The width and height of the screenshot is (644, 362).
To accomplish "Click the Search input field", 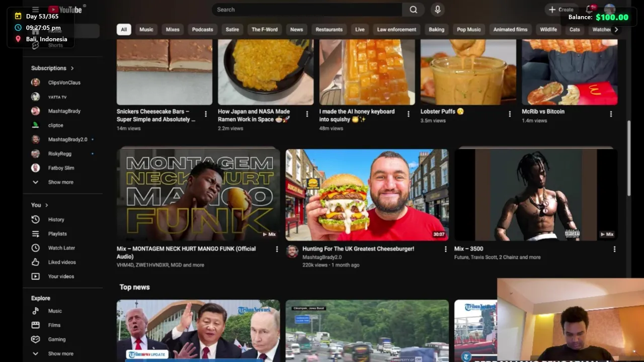I will [x=307, y=10].
